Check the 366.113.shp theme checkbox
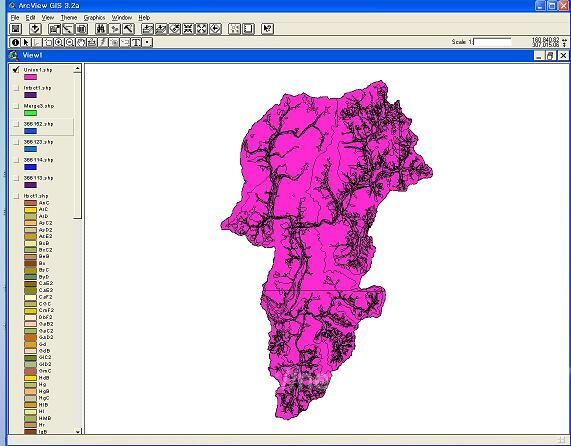 [16, 178]
